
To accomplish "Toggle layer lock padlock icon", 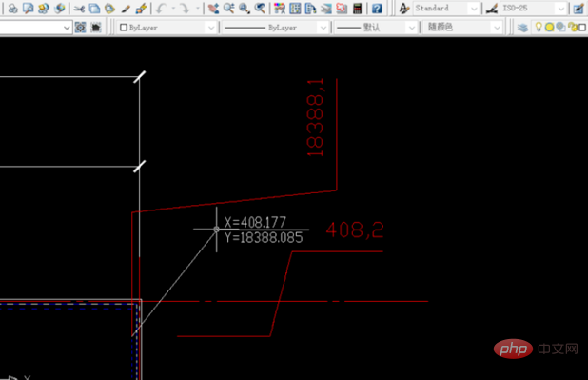I will [x=572, y=27].
